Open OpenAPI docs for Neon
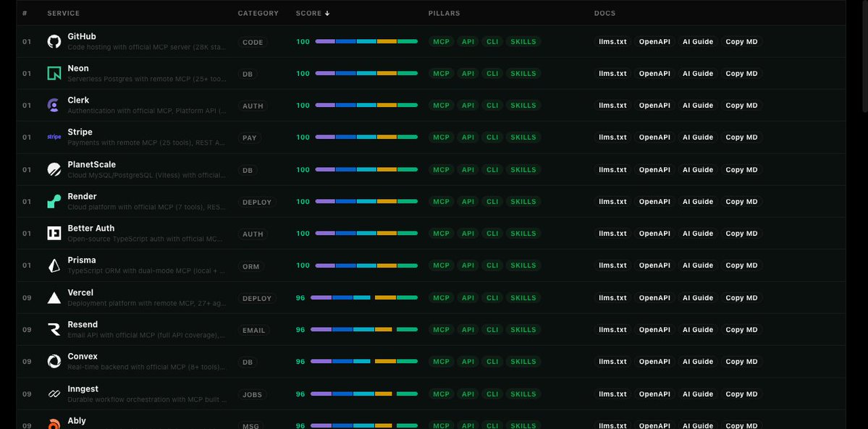This screenshot has height=429, width=868. 654,74
